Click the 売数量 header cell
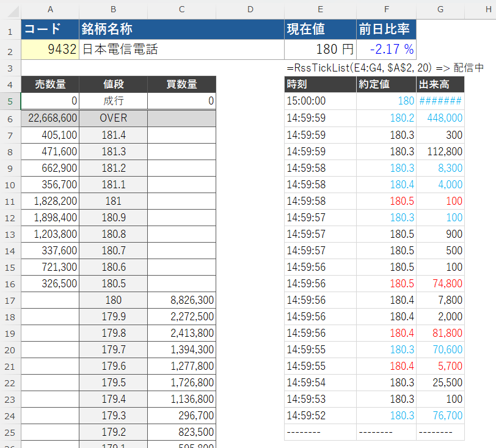The height and width of the screenshot is (448, 496). click(50, 84)
